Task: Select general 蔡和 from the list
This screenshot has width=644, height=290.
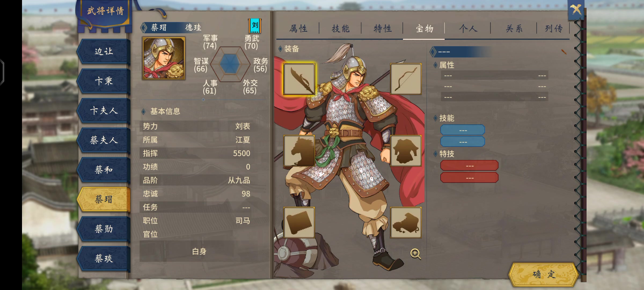Action: tap(104, 170)
